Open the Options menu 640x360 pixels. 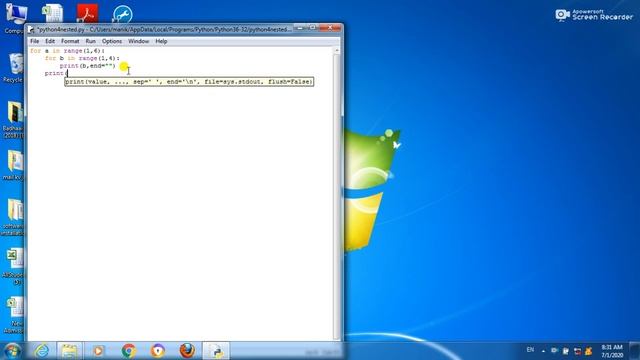tap(112, 41)
